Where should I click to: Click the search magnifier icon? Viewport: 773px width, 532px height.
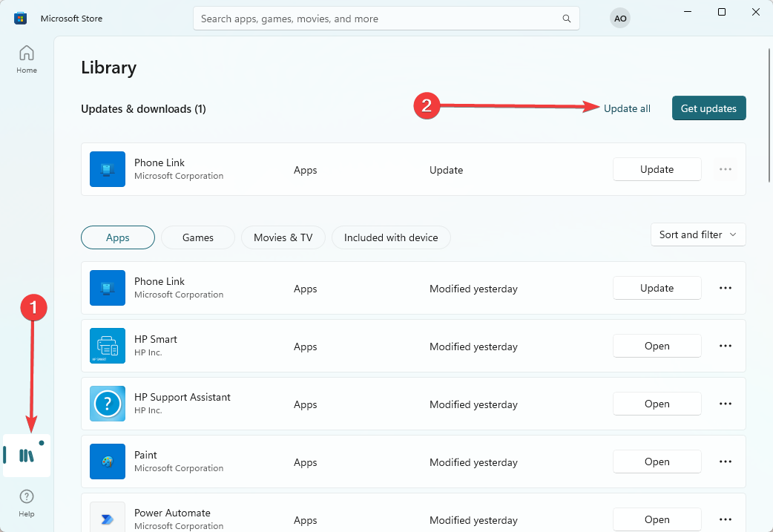[x=567, y=19]
